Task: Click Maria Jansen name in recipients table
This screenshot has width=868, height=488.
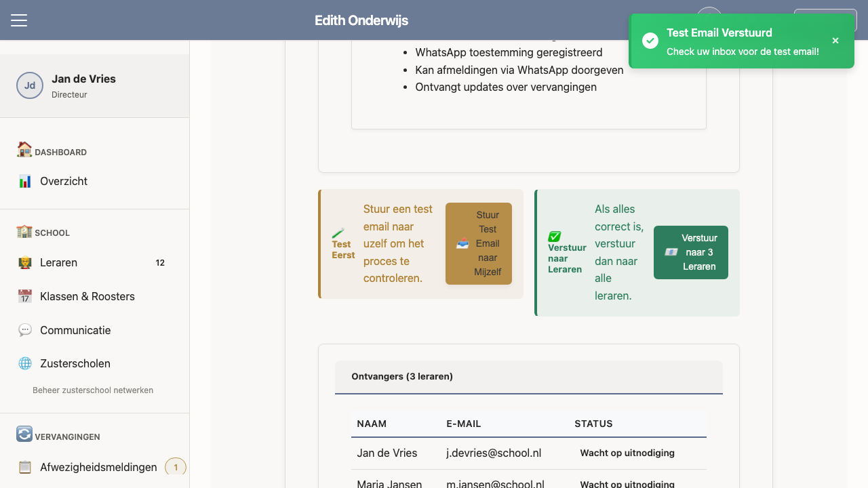Action: (389, 484)
